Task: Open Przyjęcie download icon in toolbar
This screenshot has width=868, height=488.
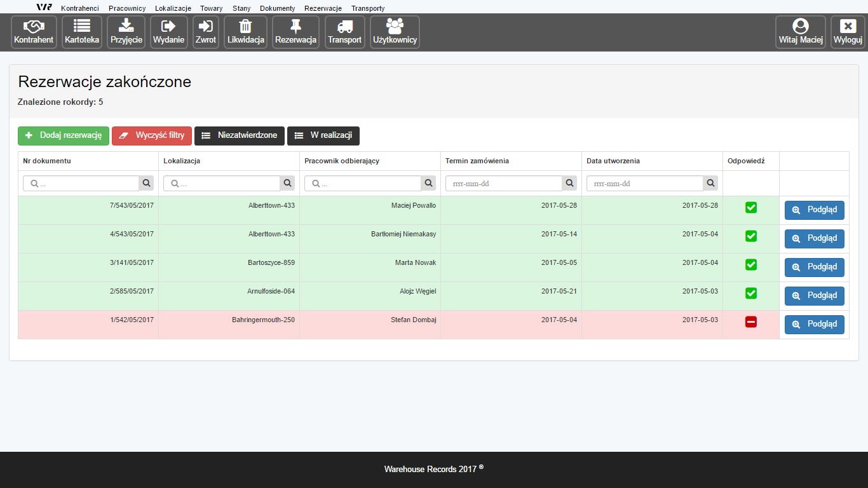Action: [x=126, y=26]
